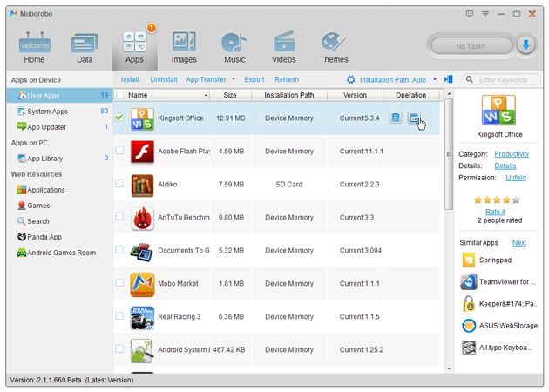Click the Documents To Go app icon

(x=142, y=251)
